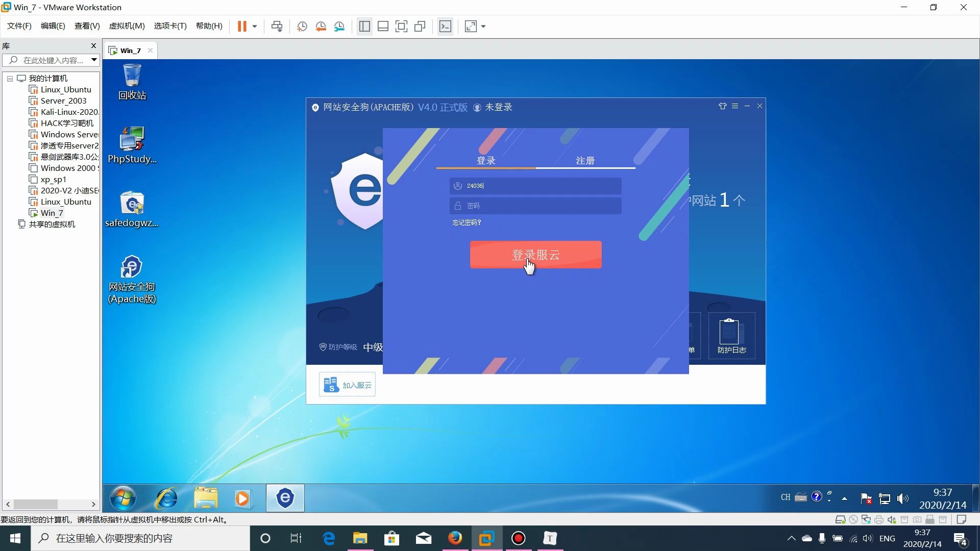Open the pause/power dropdown arrow
980x551 pixels.
point(254,26)
